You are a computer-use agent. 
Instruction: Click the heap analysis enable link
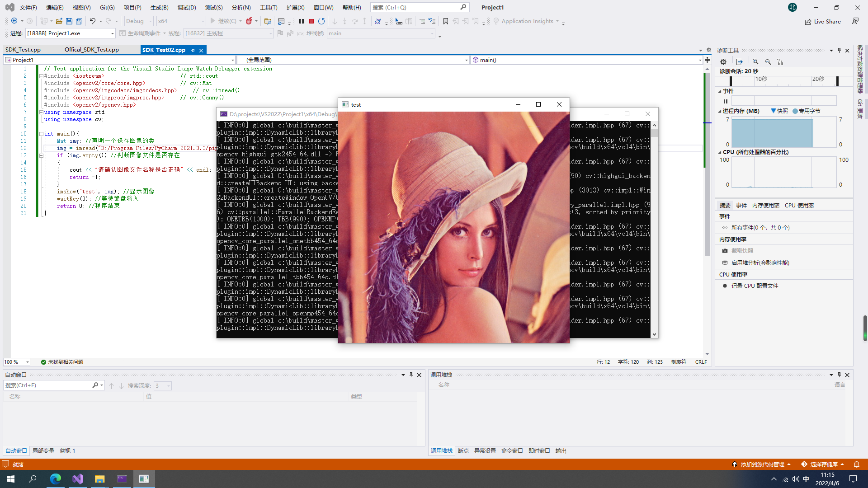point(760,263)
